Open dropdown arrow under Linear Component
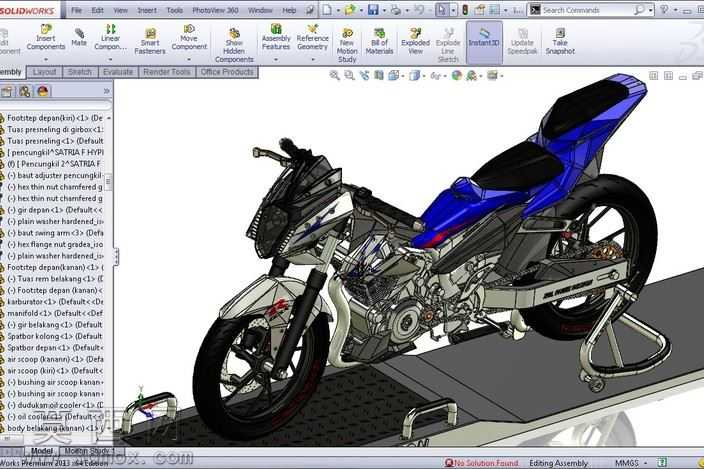 110,59
